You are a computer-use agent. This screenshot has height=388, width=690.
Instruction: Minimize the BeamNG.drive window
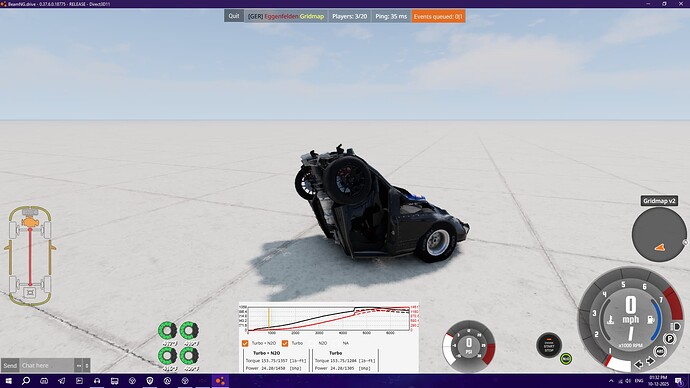pyautogui.click(x=648, y=4)
